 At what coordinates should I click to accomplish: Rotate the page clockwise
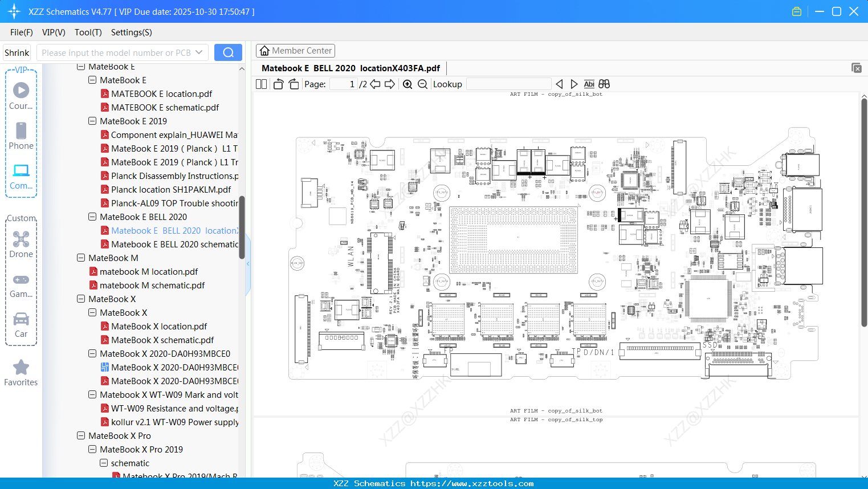click(294, 84)
